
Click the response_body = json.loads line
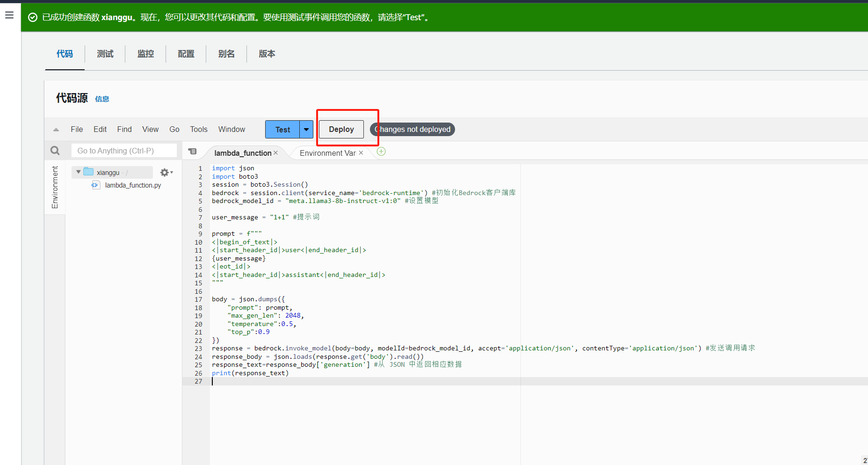point(318,356)
